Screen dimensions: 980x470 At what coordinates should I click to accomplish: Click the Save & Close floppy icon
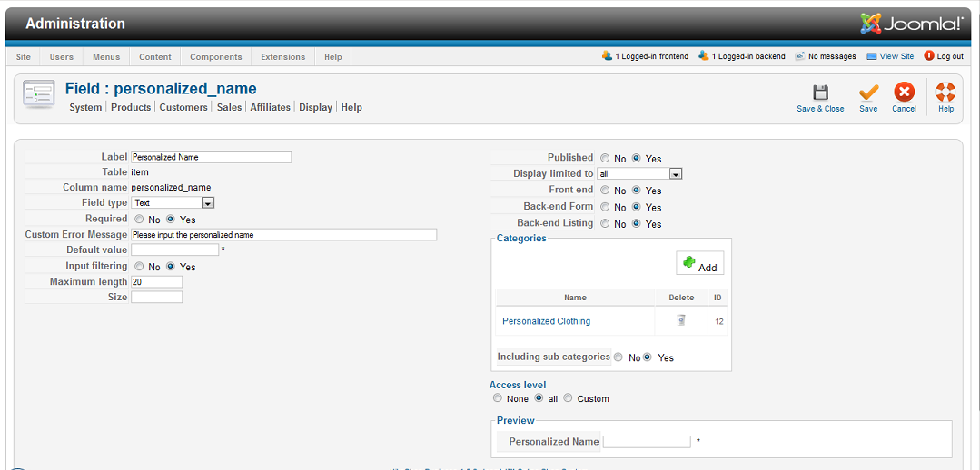coord(820,93)
